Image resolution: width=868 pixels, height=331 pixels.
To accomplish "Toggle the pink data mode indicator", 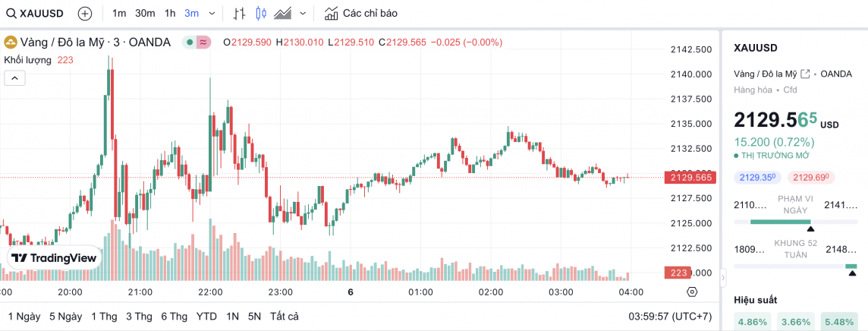I will point(203,42).
